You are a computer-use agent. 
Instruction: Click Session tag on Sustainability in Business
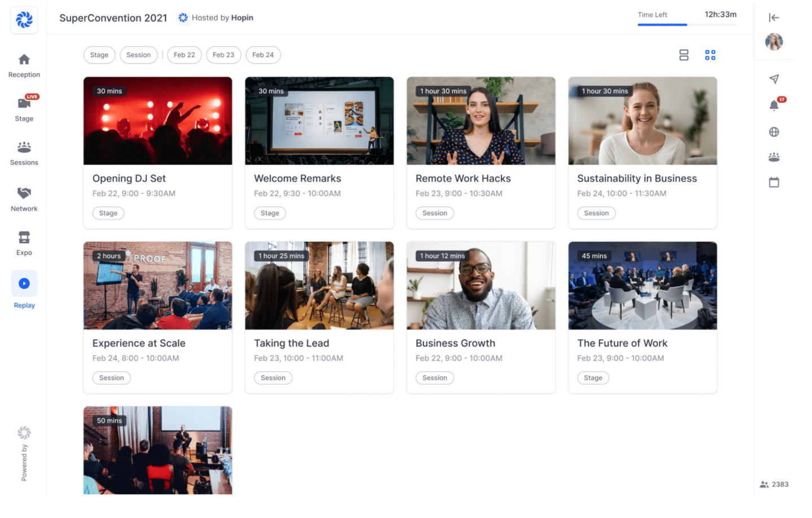tap(596, 213)
